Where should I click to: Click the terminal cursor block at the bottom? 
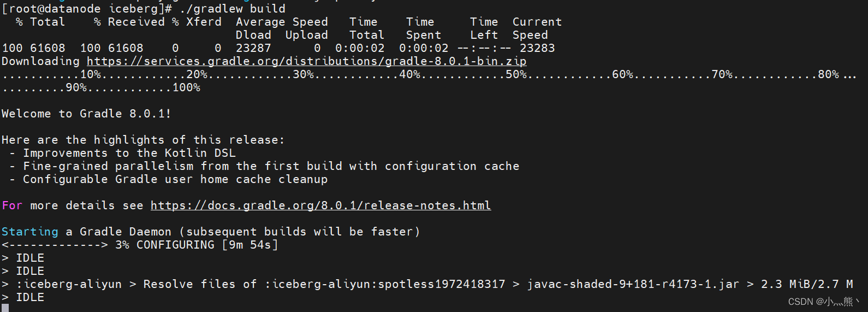point(5,308)
